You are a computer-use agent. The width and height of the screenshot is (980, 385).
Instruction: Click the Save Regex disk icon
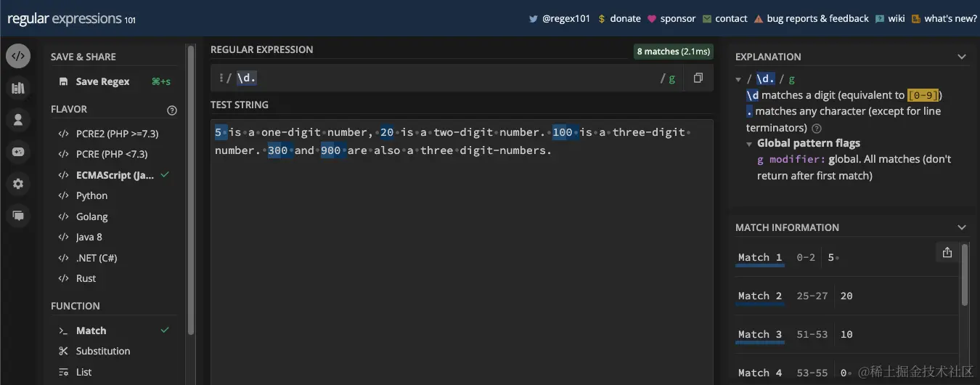coord(64,81)
